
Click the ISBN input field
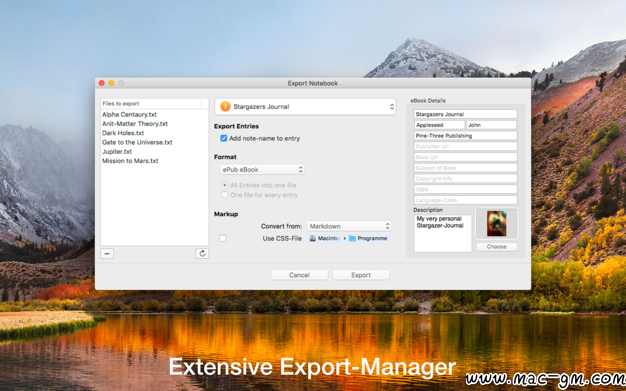[x=466, y=189]
